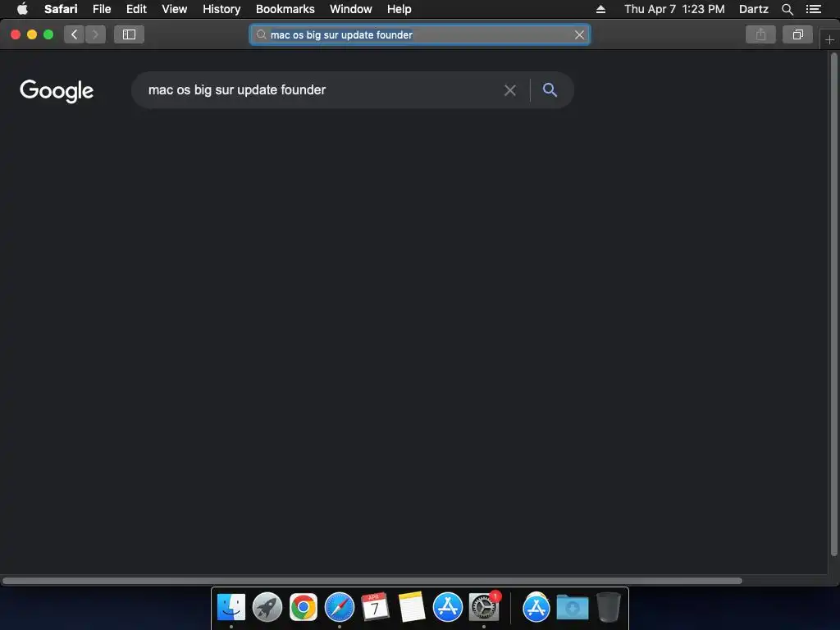Open System Preferences with badge in Dock
This screenshot has width=840, height=630.
tap(484, 607)
